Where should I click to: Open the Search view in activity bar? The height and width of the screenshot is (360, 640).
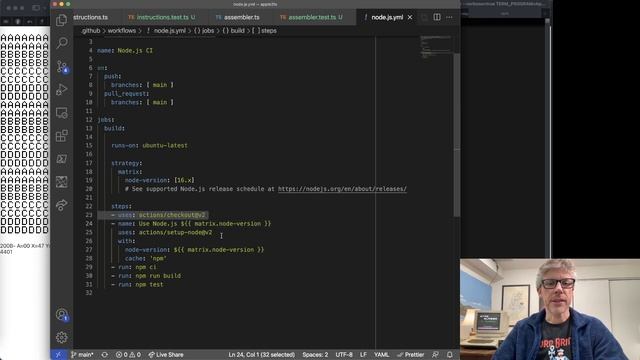coord(62,42)
